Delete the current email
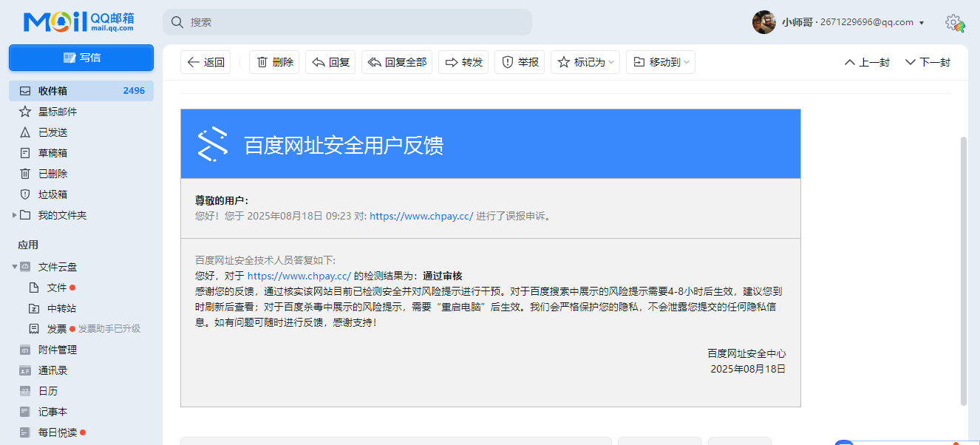Image resolution: width=980 pixels, height=445 pixels. point(274,62)
